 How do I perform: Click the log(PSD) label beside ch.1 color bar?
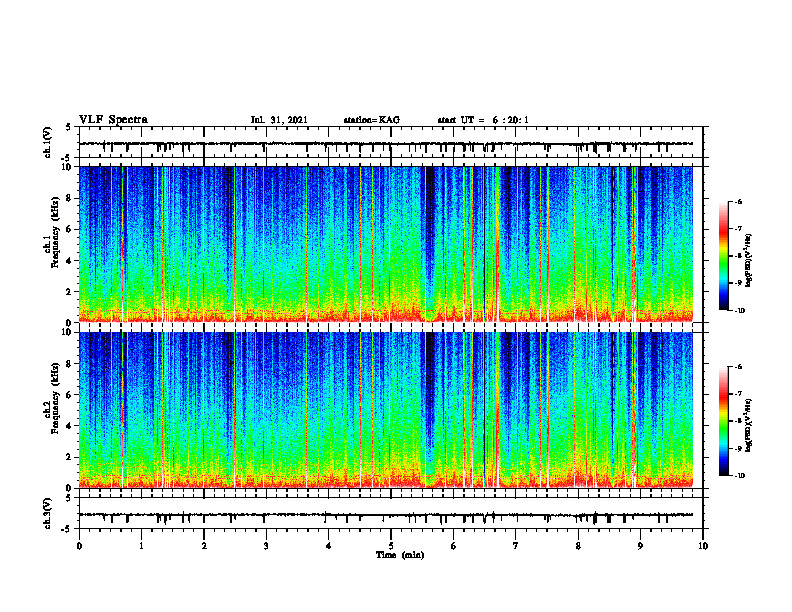coord(749,261)
